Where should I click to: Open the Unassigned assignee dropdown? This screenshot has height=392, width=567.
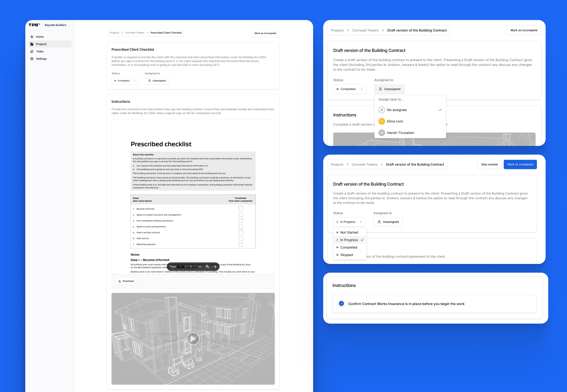(x=389, y=89)
